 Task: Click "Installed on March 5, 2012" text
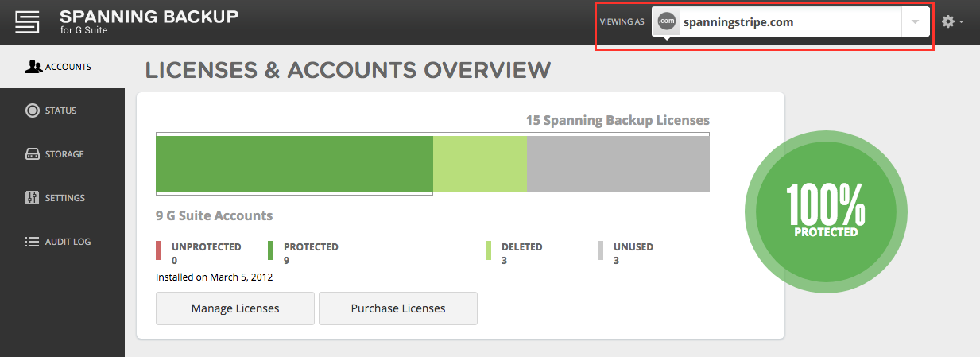point(215,277)
